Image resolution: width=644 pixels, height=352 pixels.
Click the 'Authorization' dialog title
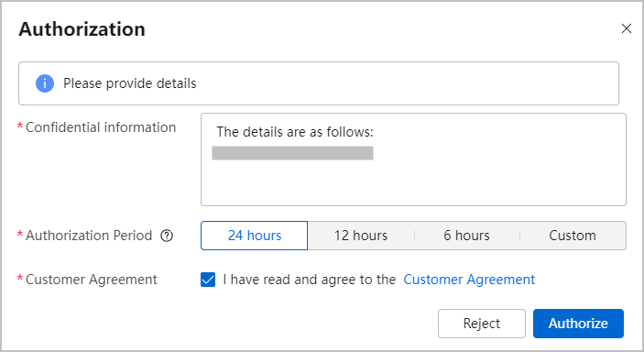point(82,29)
